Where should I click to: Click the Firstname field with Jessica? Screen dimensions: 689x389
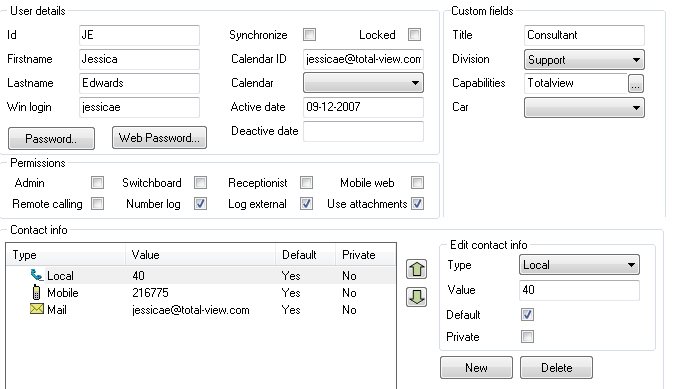[139, 59]
